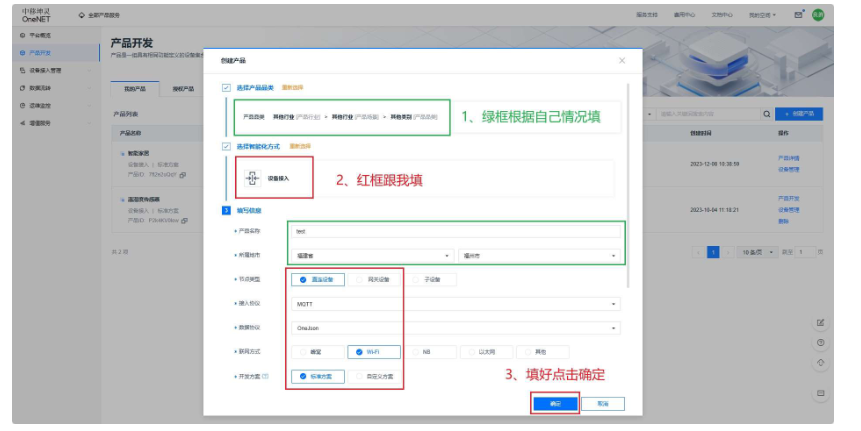Click reselect link beside intelligent method
The width and height of the screenshot is (861, 431).
pyautogui.click(x=300, y=147)
